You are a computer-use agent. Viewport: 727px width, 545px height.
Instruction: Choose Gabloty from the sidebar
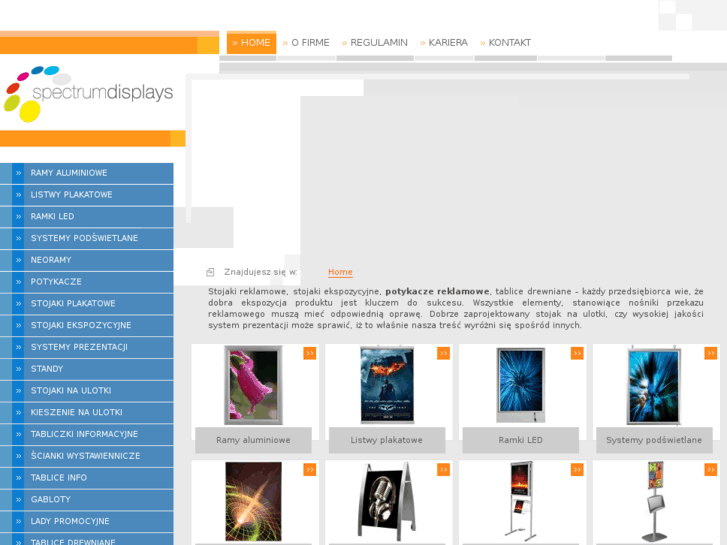coord(87,500)
